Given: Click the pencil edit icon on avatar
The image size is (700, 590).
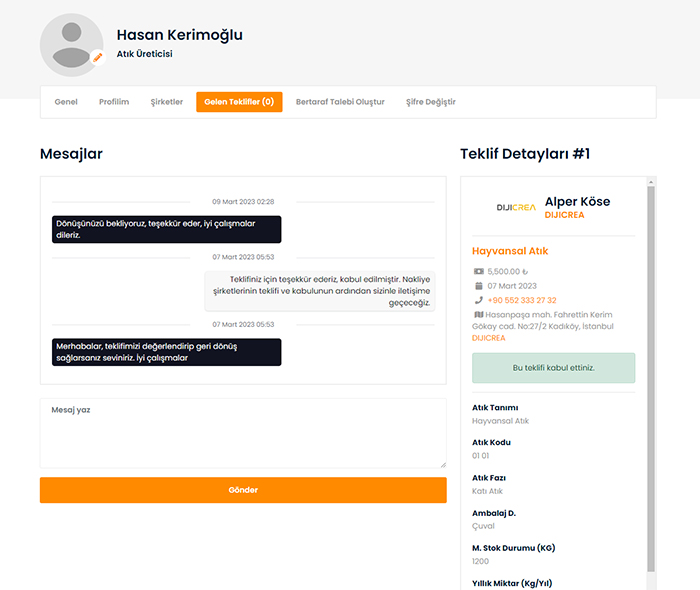Looking at the screenshot, I should coord(98,58).
